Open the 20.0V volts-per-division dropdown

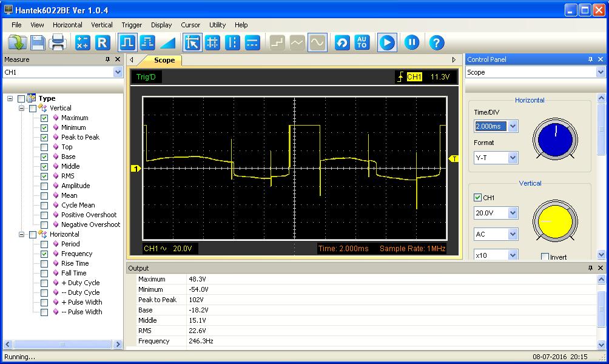point(513,213)
